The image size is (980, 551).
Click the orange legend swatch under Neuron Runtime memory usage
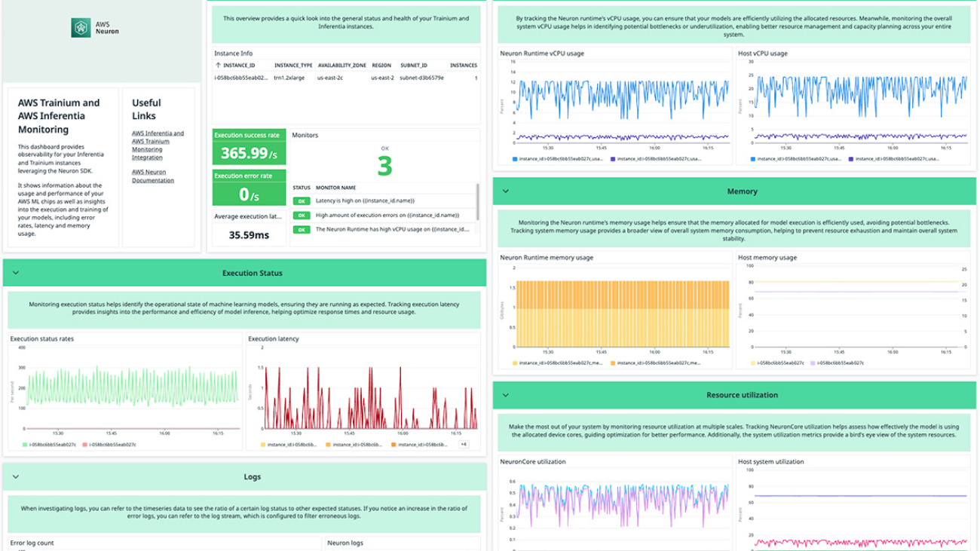pos(612,363)
